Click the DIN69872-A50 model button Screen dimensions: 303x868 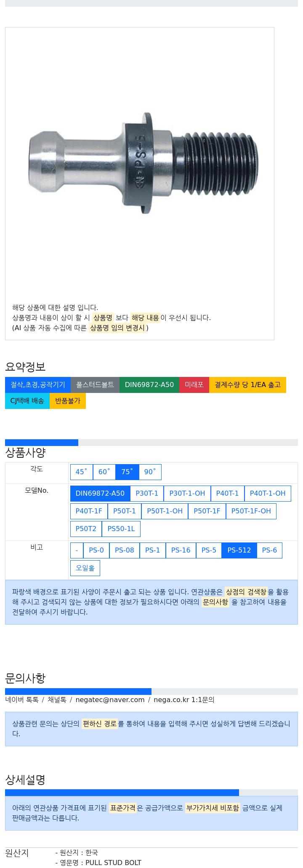click(x=100, y=493)
